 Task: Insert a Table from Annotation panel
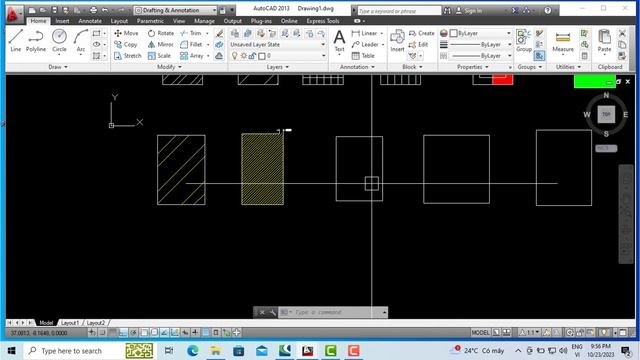[x=363, y=56]
